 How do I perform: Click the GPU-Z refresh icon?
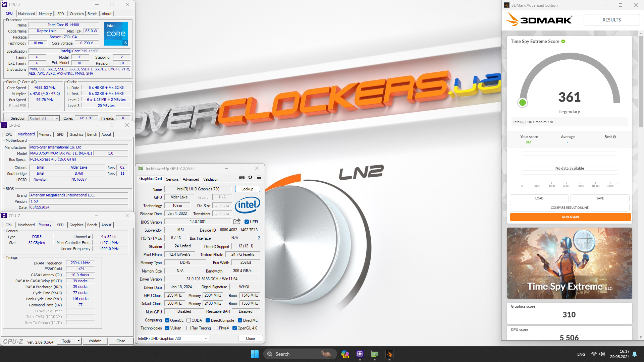point(250,178)
